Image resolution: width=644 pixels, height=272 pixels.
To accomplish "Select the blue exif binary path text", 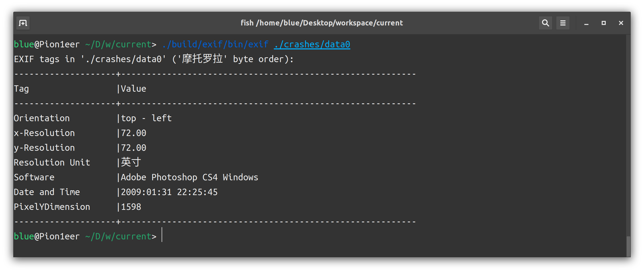I will click(x=214, y=44).
